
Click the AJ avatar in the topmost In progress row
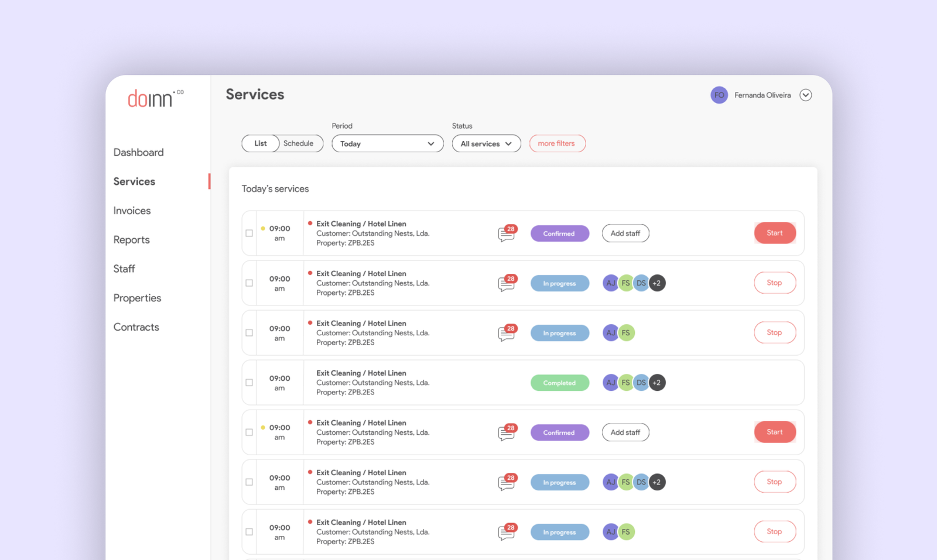pos(611,283)
